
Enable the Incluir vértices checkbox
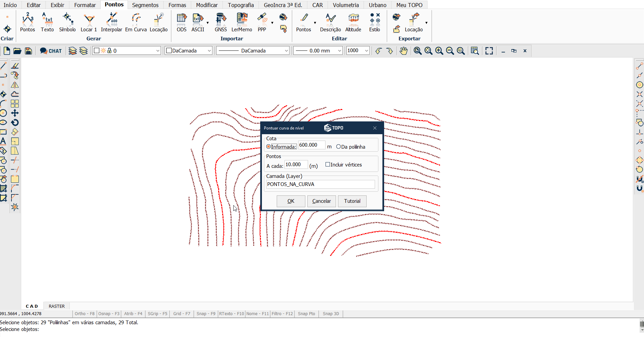[328, 164]
